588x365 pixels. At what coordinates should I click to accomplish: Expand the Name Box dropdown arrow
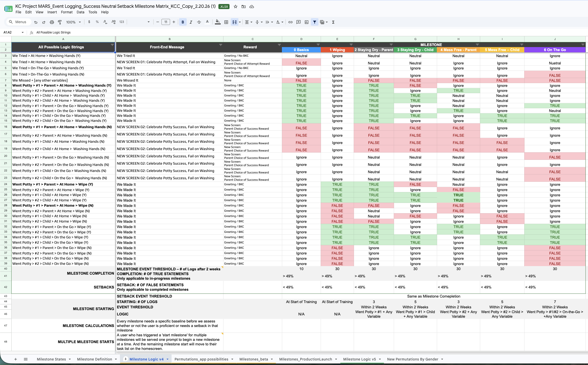point(23,32)
